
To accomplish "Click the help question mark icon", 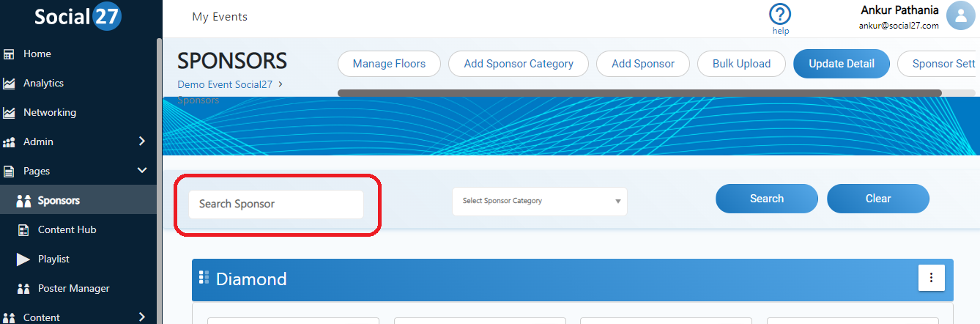I will pos(781,14).
